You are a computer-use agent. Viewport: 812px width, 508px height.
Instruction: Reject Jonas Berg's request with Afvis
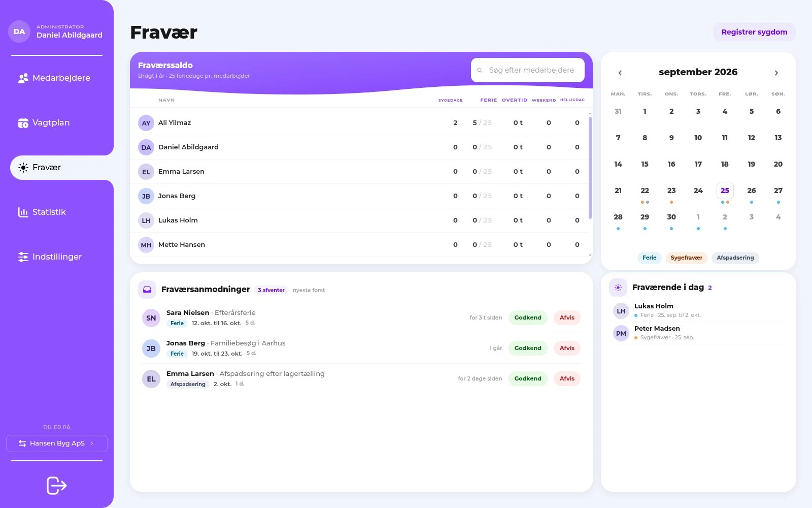pos(567,348)
